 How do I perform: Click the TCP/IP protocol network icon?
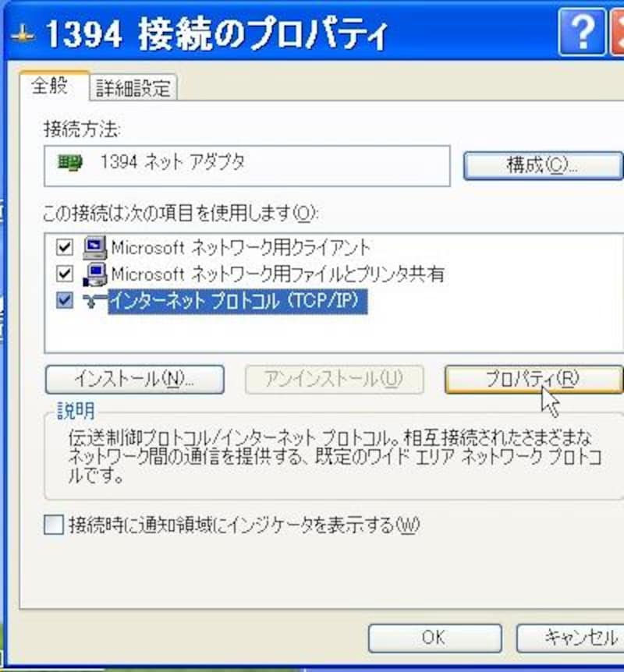[95, 301]
